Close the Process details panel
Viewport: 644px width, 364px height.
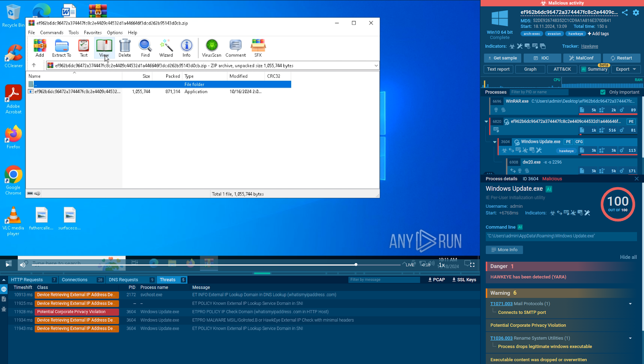click(636, 179)
